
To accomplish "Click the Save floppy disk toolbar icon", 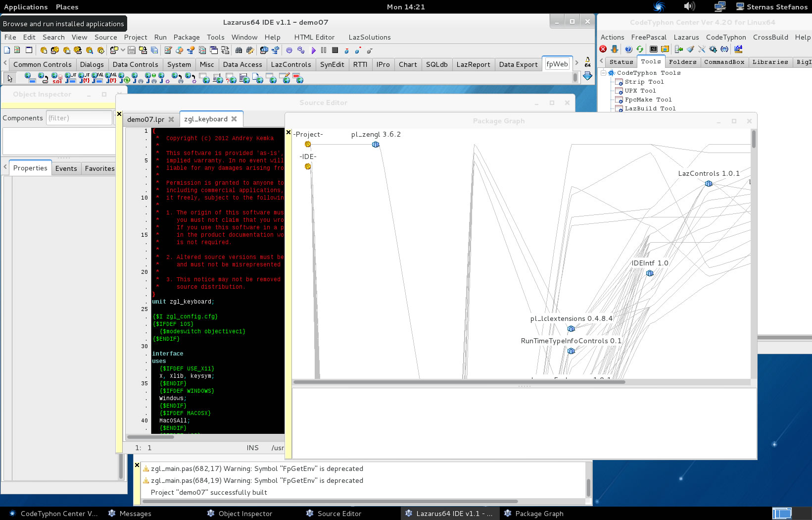I will pyautogui.click(x=132, y=50).
